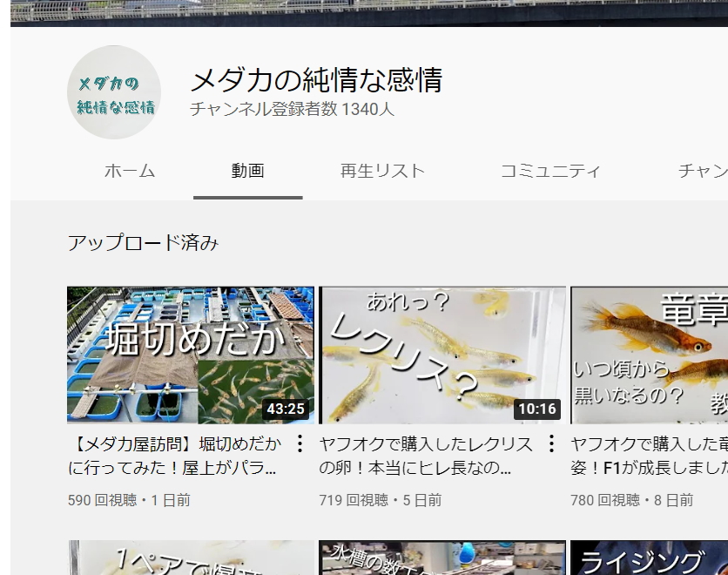Click subscriber count チャンネル登録者数 1340人
This screenshot has width=728, height=575.
(x=292, y=109)
